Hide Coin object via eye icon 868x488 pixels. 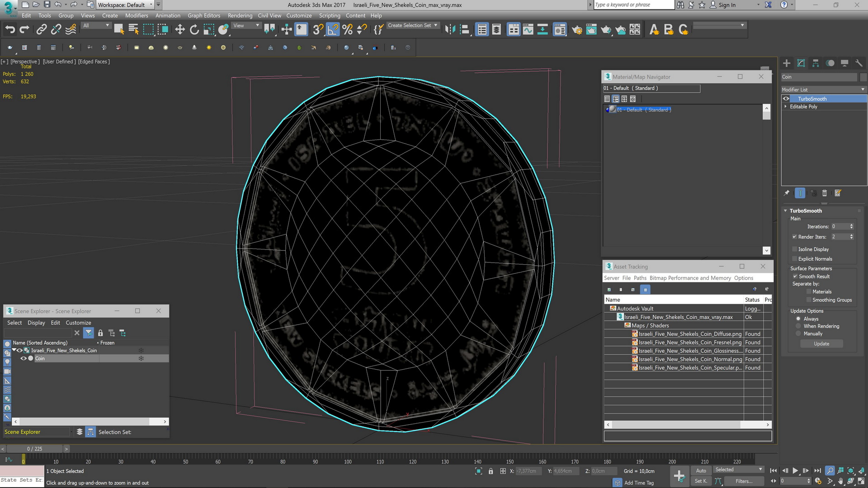24,358
